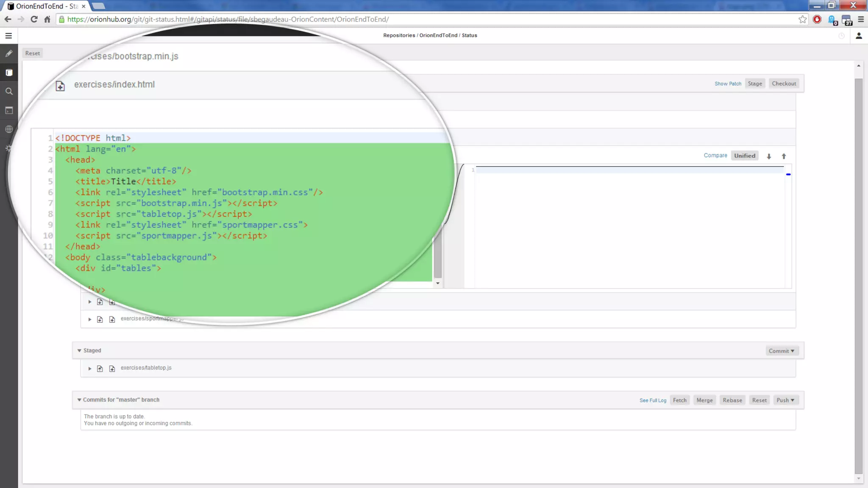The image size is (868, 488).
Task: Toggle the Unified compare view
Action: [745, 156]
